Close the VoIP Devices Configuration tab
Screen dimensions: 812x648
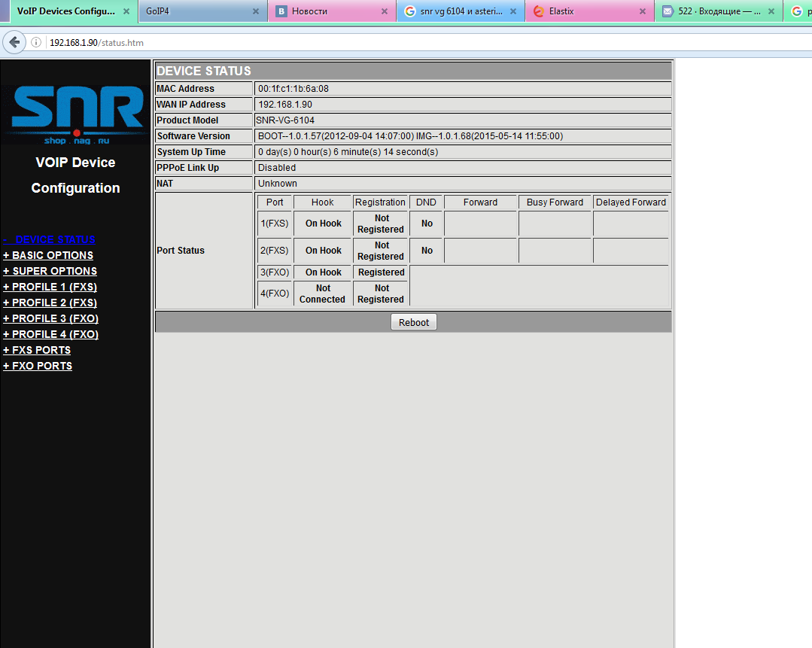[126, 11]
